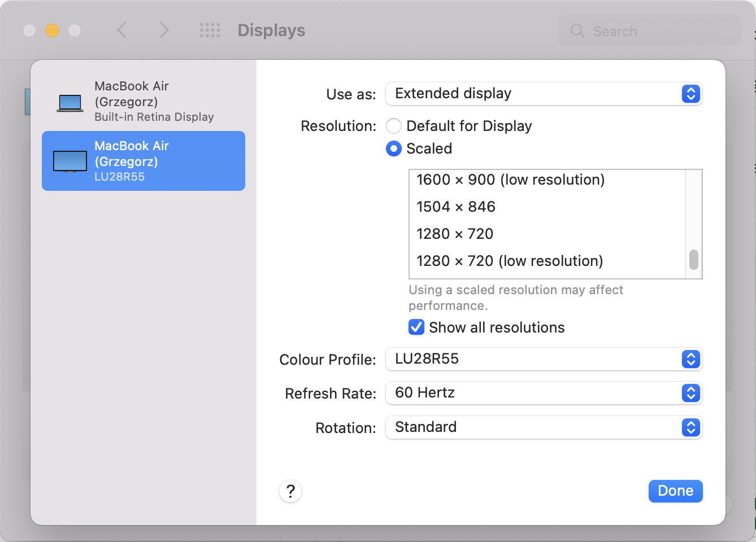The image size is (756, 542).
Task: Choose the 1280 × 720 resolution
Action: 547,234
